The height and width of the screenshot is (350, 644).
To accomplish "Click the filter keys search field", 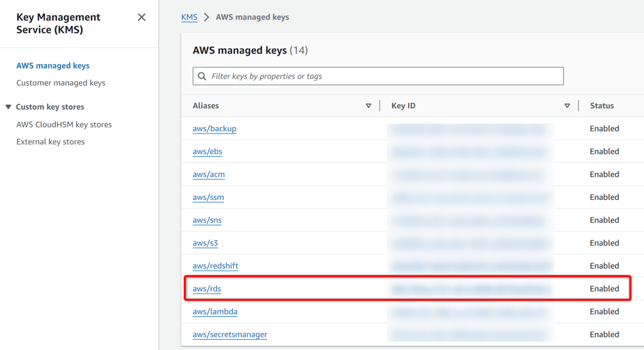I will (378, 76).
